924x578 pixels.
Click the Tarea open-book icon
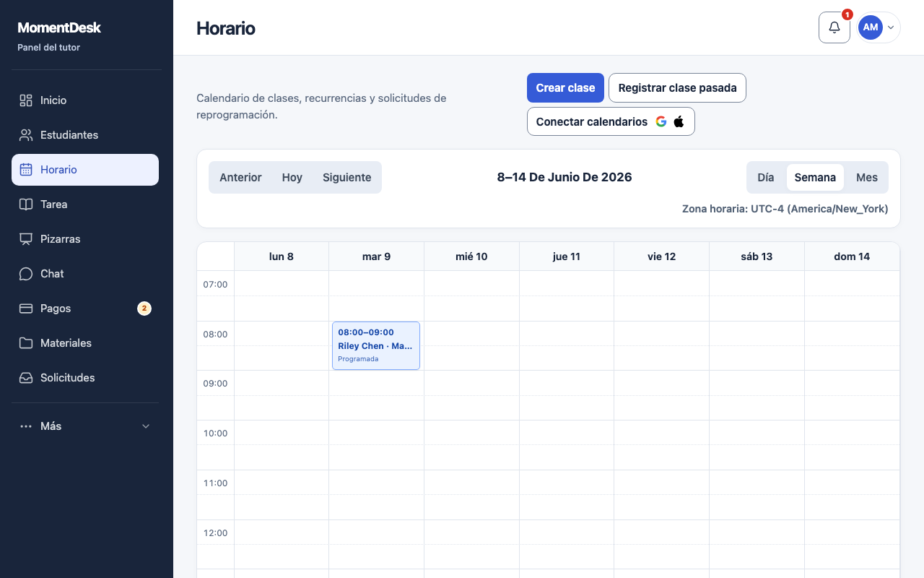click(26, 204)
